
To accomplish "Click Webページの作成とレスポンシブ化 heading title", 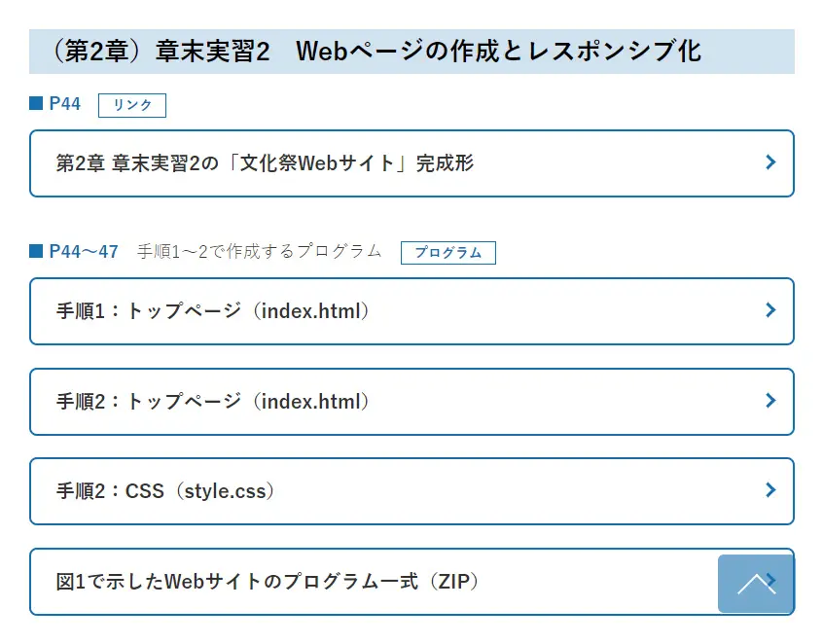I will coord(498,52).
